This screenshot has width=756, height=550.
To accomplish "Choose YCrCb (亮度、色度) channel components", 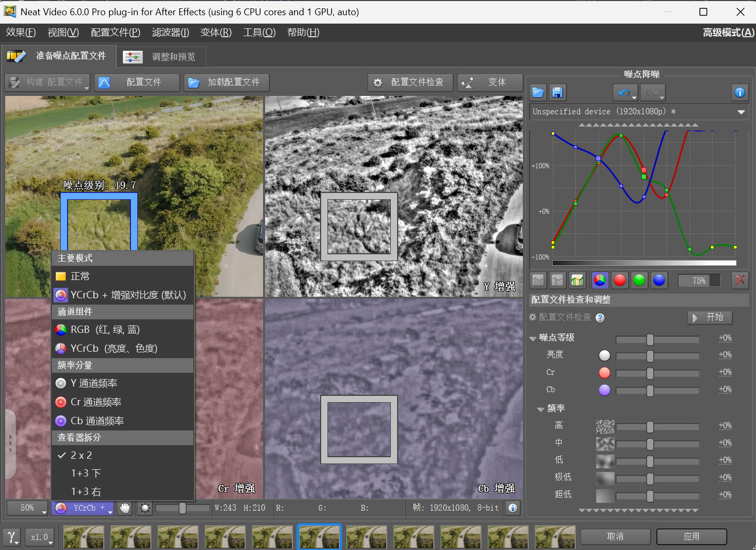I will (123, 349).
